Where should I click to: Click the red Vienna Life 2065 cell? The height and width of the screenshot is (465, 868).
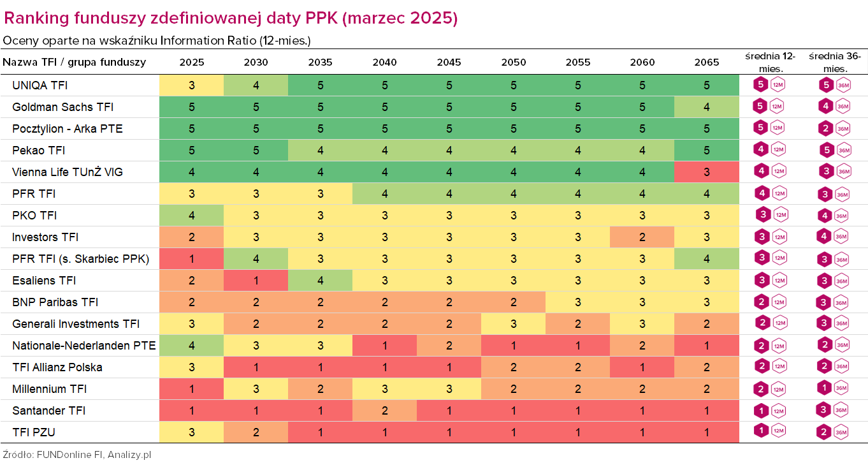click(706, 172)
